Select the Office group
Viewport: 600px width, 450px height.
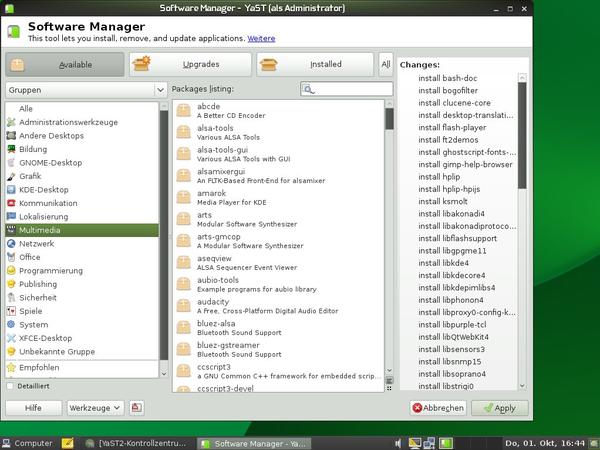[82, 257]
